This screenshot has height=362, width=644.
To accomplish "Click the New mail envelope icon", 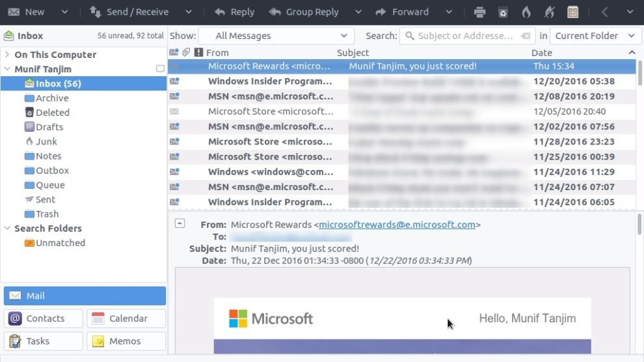I will [14, 12].
